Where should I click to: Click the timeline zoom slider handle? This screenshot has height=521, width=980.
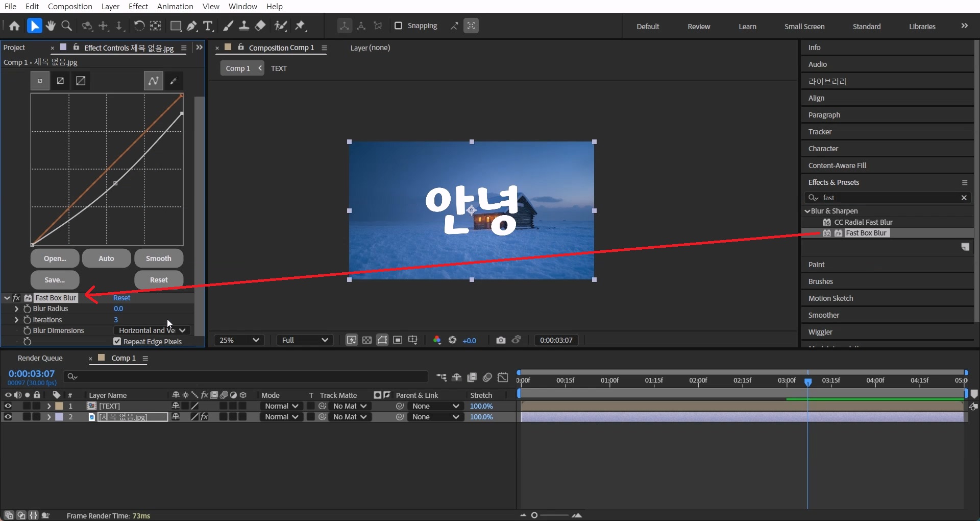[534, 515]
